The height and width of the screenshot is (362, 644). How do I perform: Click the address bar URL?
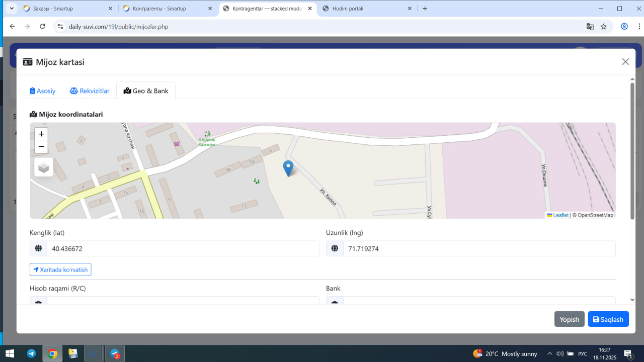coord(118,27)
